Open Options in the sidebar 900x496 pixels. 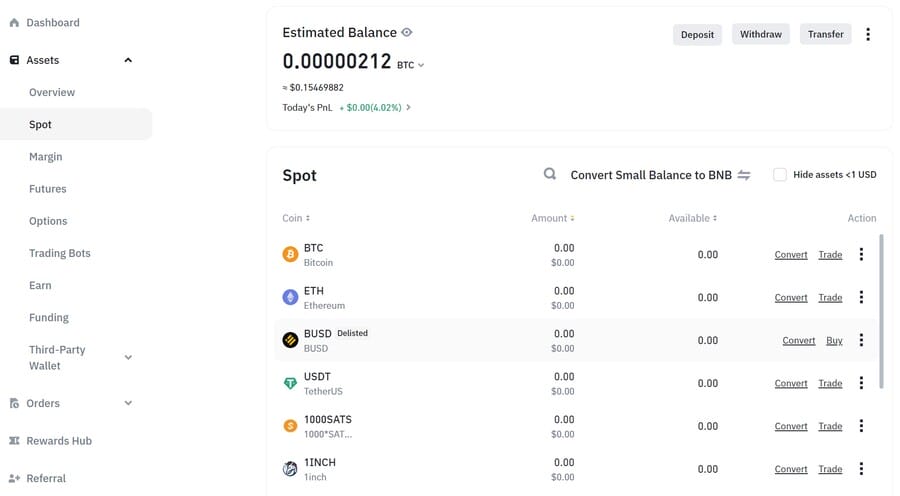48,221
